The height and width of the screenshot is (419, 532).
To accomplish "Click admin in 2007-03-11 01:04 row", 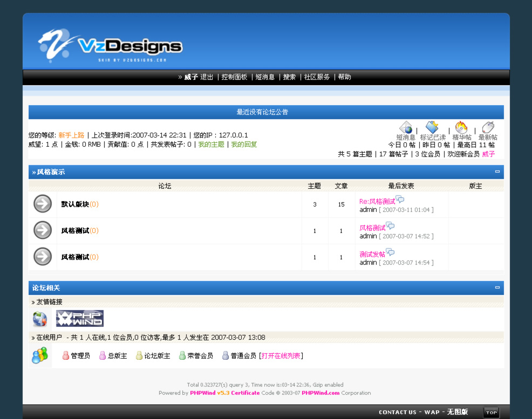I will pos(368,210).
